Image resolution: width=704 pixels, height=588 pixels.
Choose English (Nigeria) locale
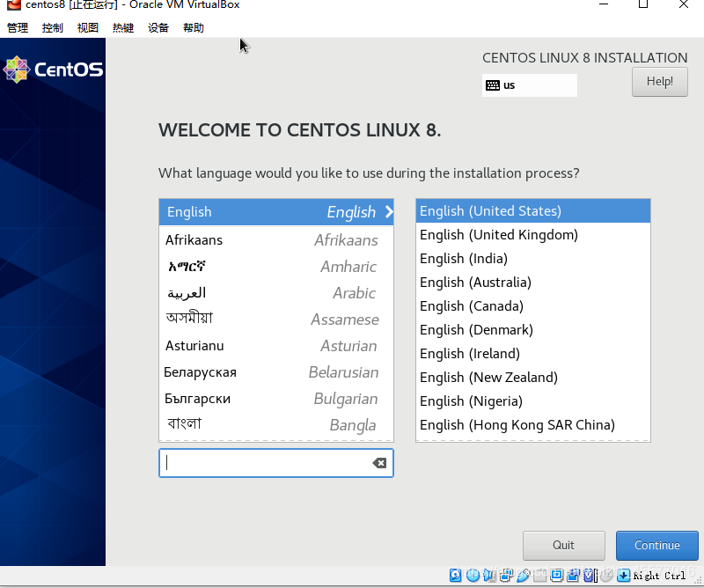(x=533, y=401)
